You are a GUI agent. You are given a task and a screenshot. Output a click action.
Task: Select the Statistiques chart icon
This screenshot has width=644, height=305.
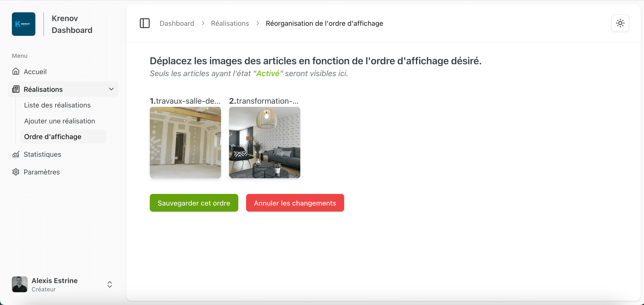pyautogui.click(x=15, y=154)
